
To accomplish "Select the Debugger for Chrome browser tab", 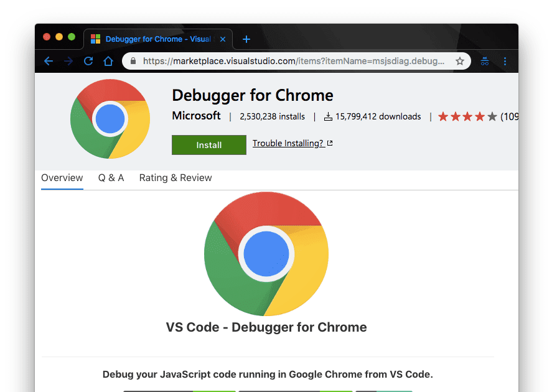I will point(158,39).
